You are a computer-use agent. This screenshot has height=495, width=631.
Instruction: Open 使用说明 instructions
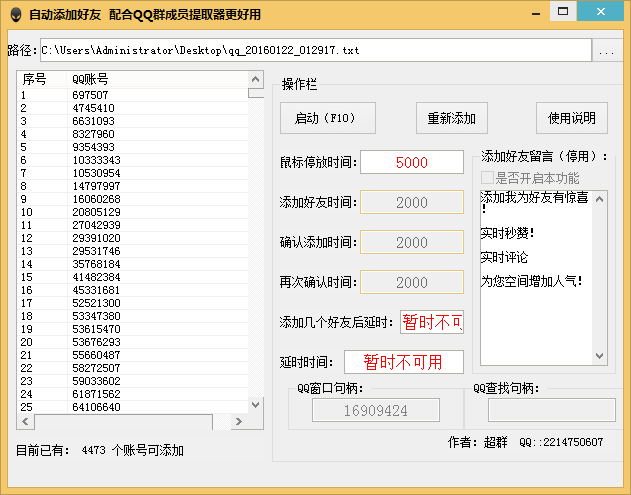pos(572,118)
